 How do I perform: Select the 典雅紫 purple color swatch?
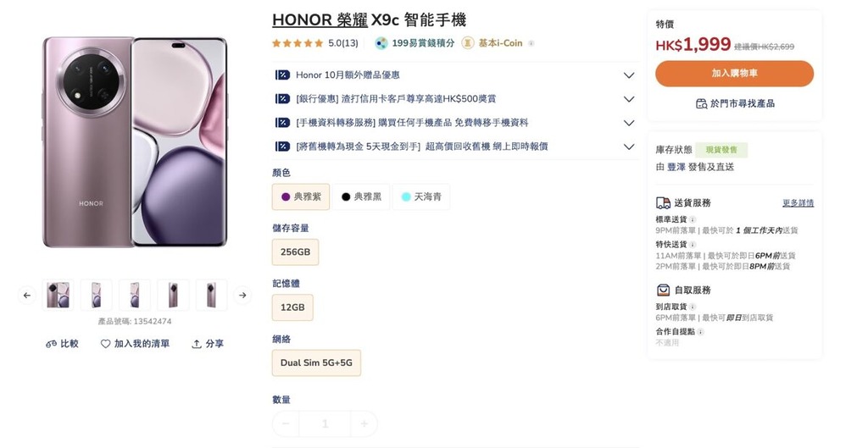pos(301,196)
